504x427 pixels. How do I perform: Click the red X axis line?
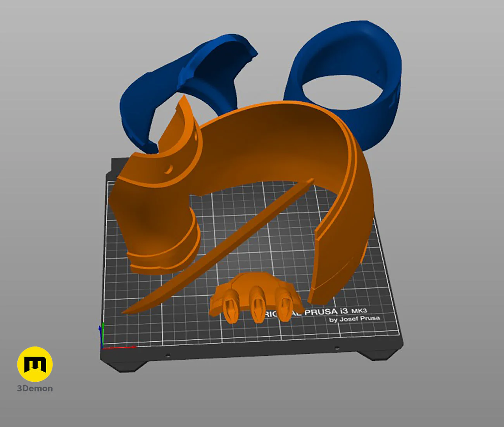tap(120, 347)
